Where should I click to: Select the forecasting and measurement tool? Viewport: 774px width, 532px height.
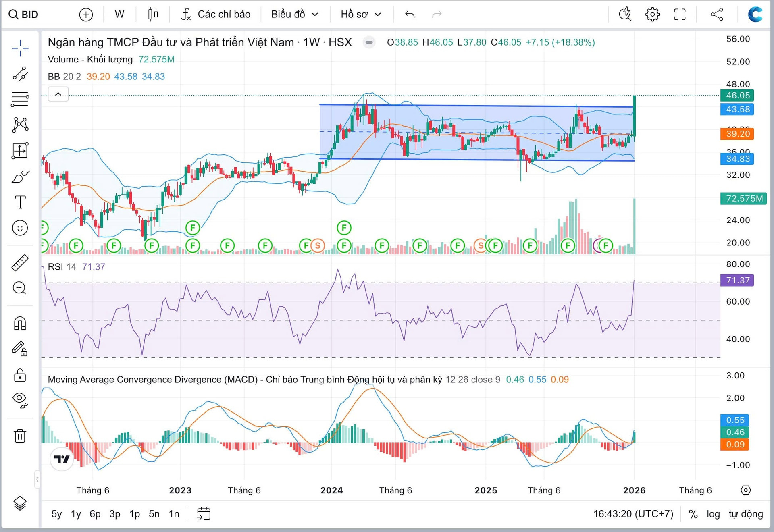coord(20,151)
